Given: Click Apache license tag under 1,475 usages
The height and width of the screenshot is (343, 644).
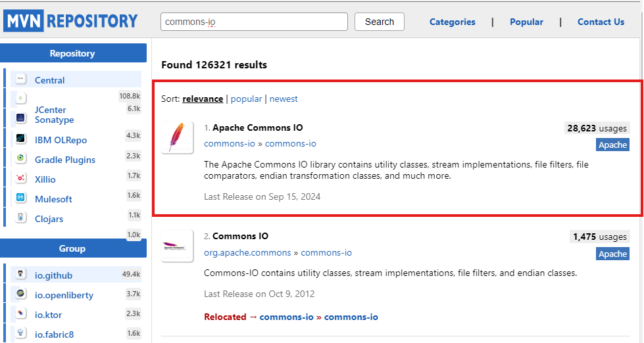Looking at the screenshot, I should (612, 254).
